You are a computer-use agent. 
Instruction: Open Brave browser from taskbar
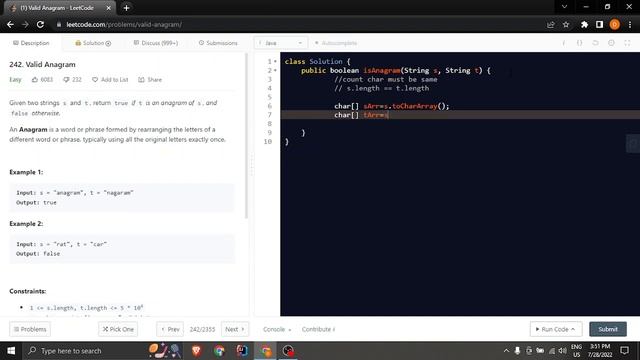[196, 351]
